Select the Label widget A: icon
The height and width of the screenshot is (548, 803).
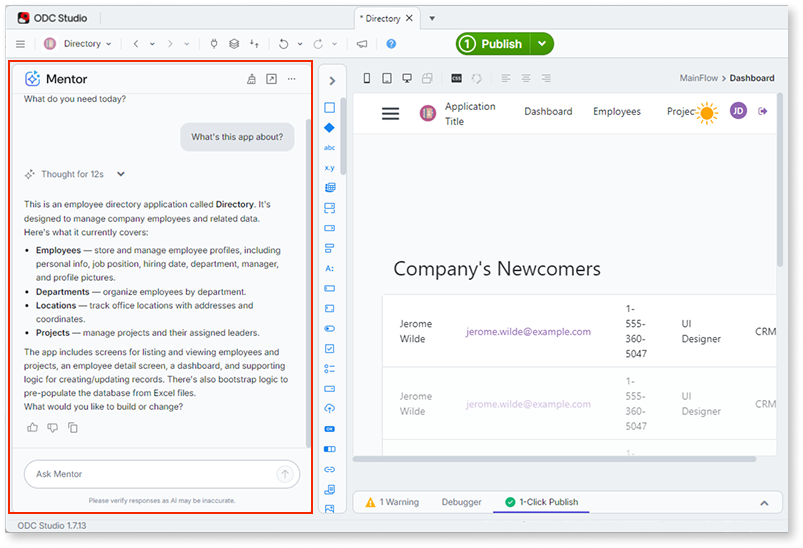(329, 268)
